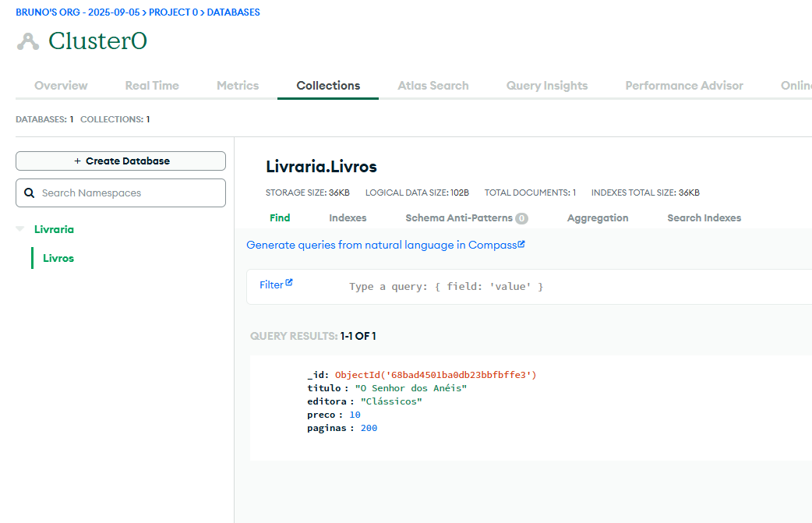Open the Metrics tab
This screenshot has width=812, height=523.
tap(238, 86)
